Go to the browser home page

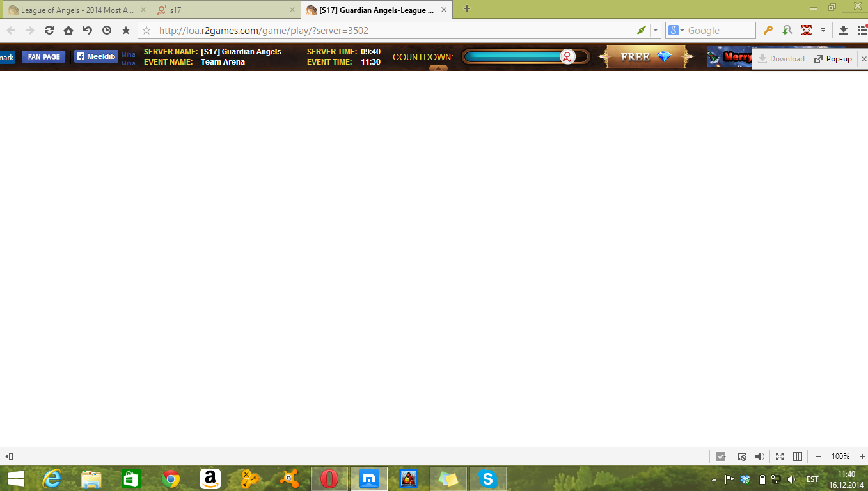tap(68, 30)
